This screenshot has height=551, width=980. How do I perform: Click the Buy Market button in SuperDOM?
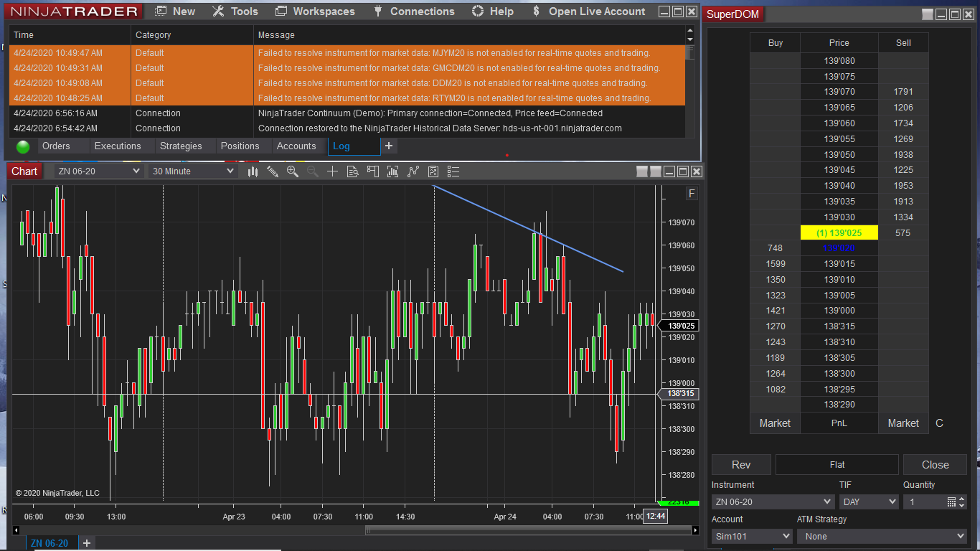tap(775, 423)
